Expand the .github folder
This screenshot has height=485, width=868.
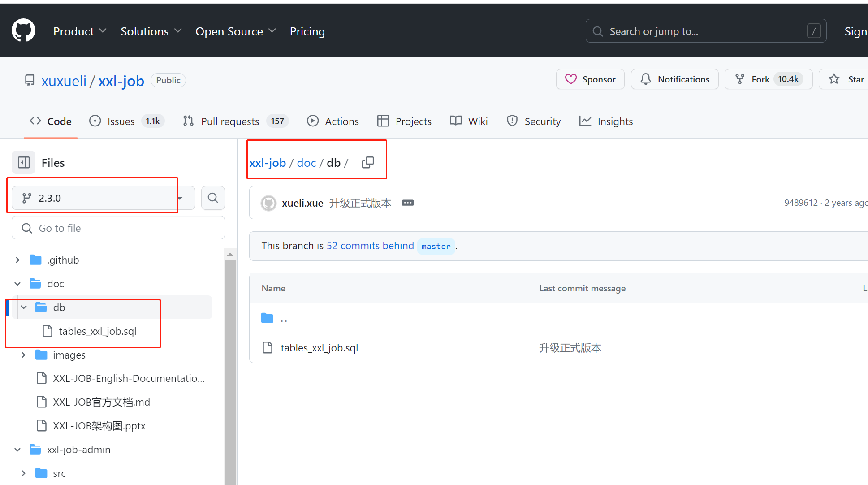[x=17, y=260]
